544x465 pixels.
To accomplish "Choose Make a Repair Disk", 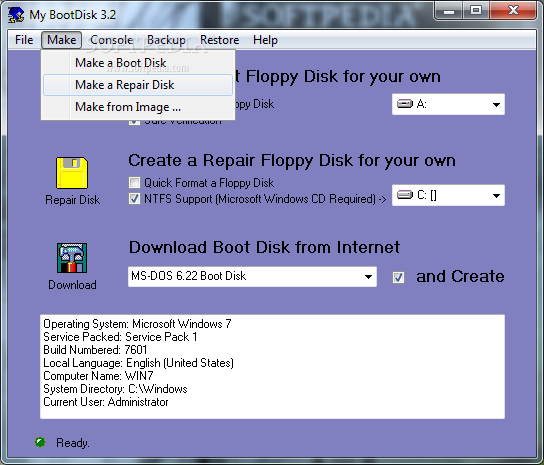I will pyautogui.click(x=138, y=85).
